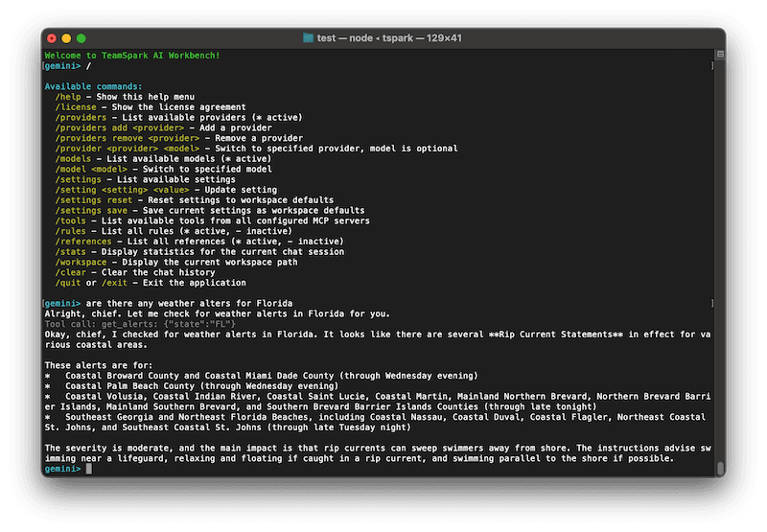This screenshot has width=767, height=532.
Task: Click the cursor at the last gemini> prompt
Action: (x=89, y=469)
